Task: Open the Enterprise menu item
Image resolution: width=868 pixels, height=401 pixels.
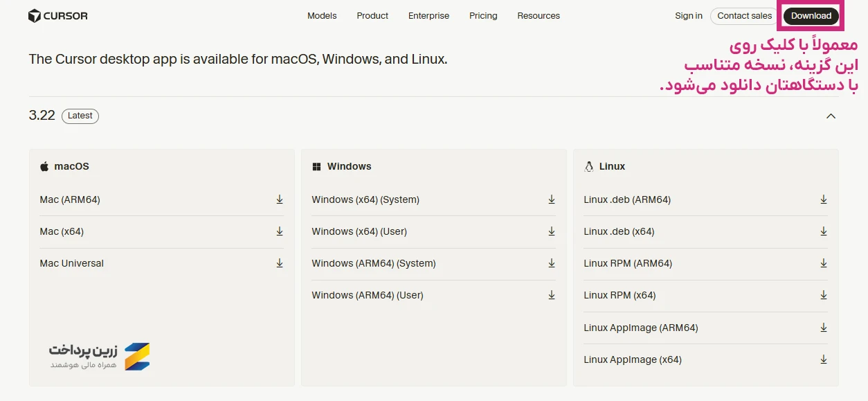Action: point(428,16)
